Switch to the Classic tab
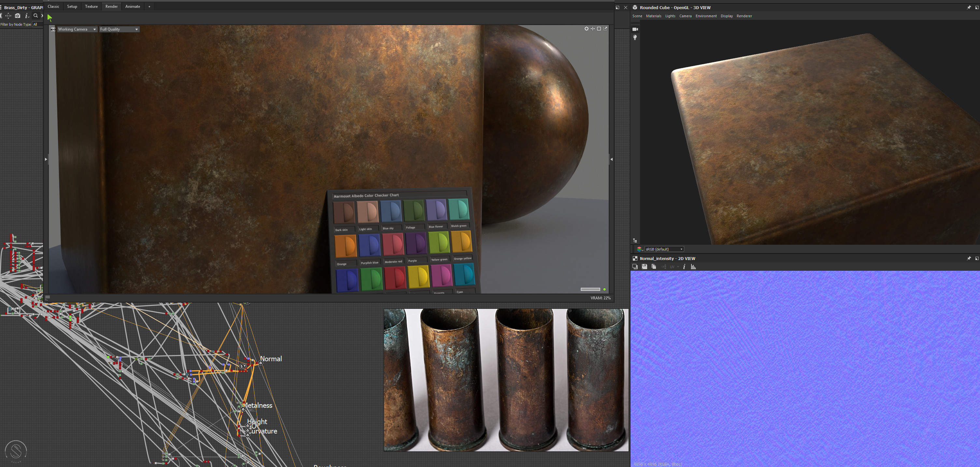980x467 pixels. click(x=53, y=7)
